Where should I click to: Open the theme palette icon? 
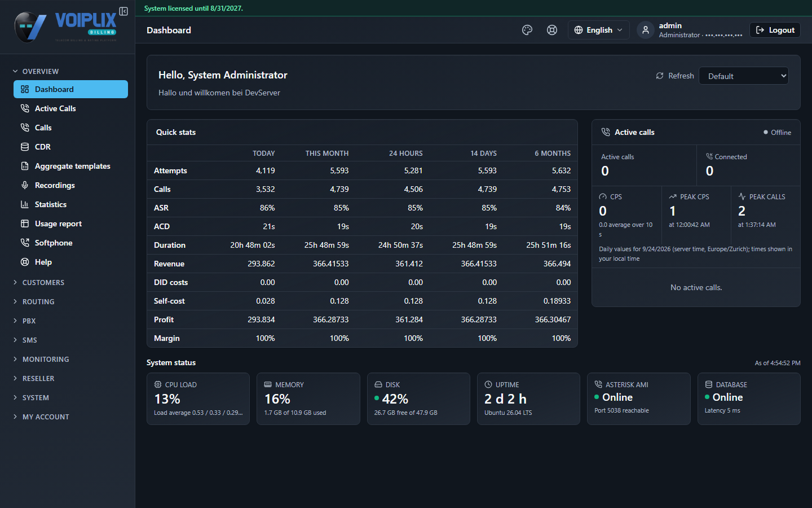click(527, 30)
